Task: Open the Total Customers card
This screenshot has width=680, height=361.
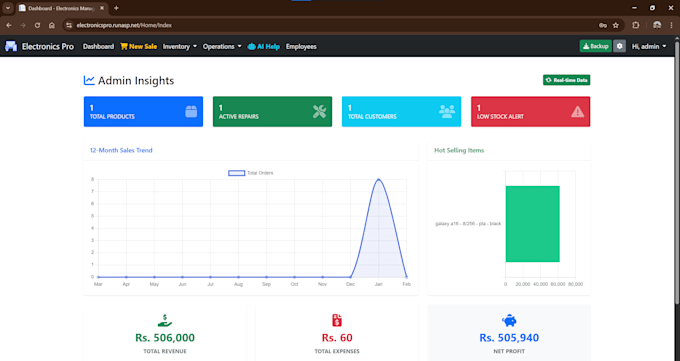Action: coord(402,112)
